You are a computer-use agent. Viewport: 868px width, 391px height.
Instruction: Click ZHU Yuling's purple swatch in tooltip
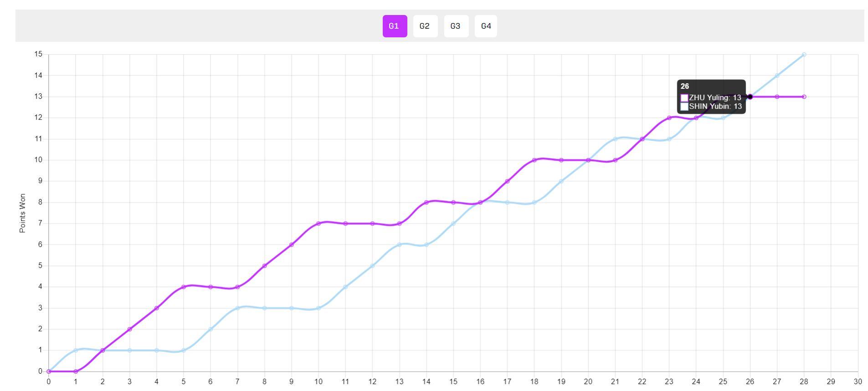click(684, 98)
